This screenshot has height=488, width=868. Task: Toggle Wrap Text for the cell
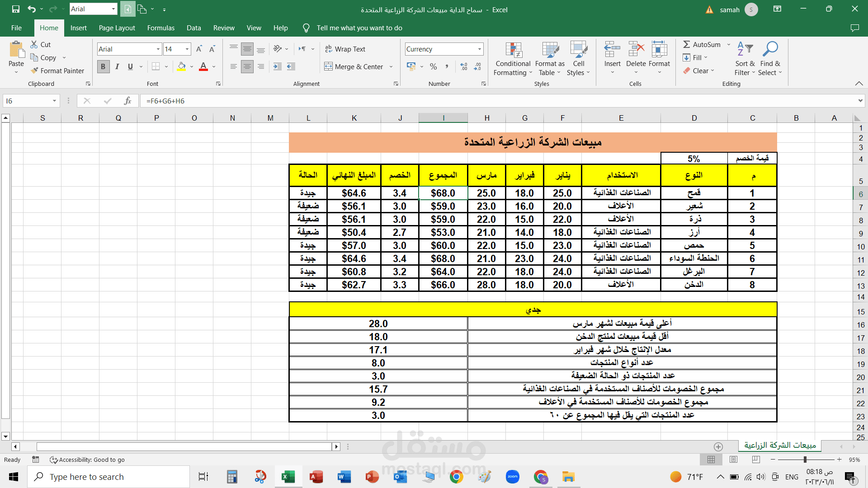(x=345, y=49)
